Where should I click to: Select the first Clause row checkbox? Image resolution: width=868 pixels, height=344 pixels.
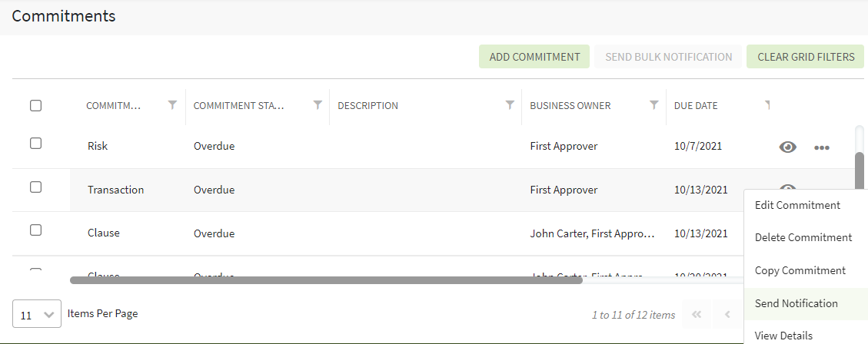point(36,230)
